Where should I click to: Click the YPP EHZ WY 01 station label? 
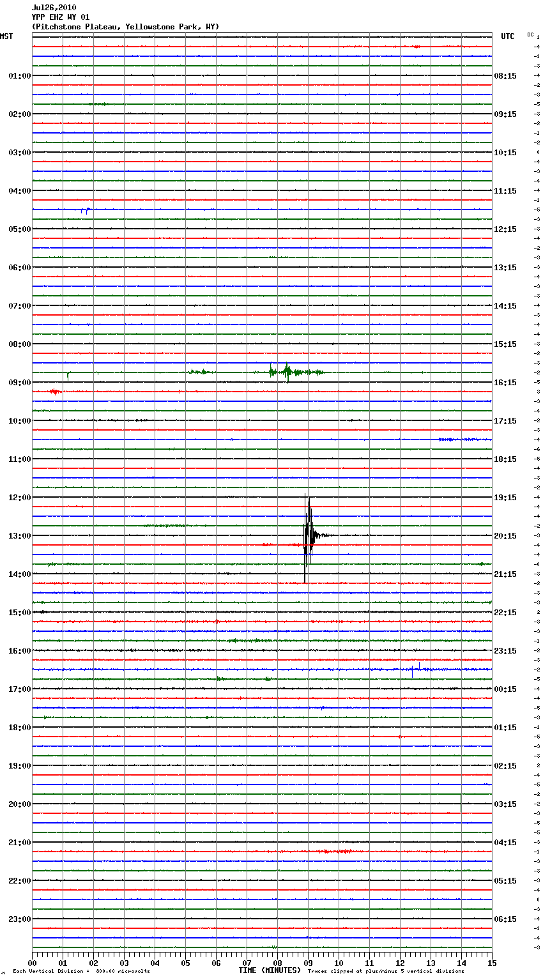point(61,17)
